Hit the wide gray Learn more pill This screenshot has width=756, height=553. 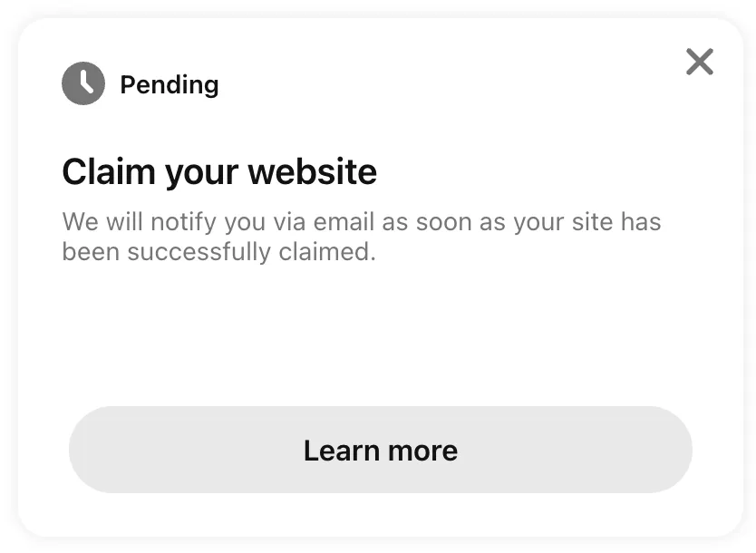pos(380,450)
